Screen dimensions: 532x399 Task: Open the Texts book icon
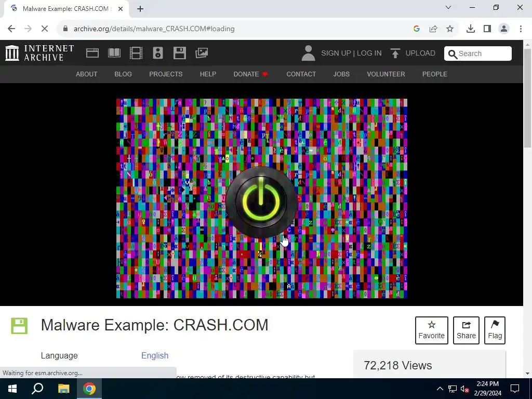point(114,53)
